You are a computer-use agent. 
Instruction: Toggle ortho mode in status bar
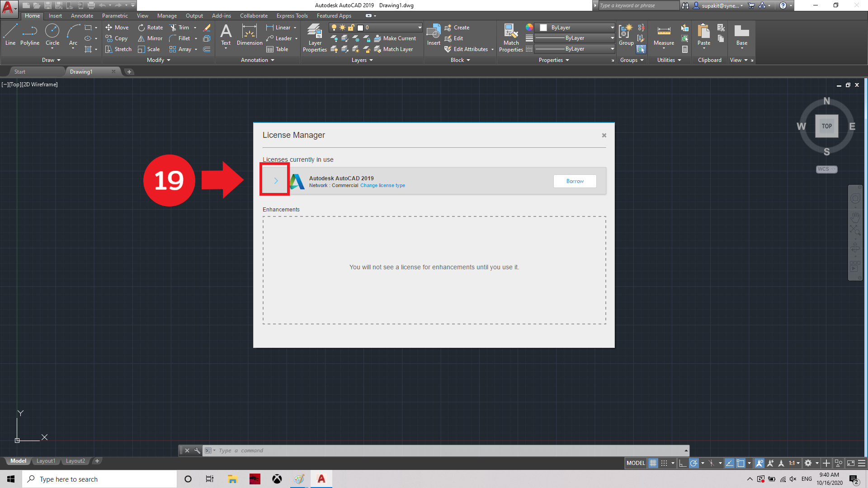[x=683, y=463]
